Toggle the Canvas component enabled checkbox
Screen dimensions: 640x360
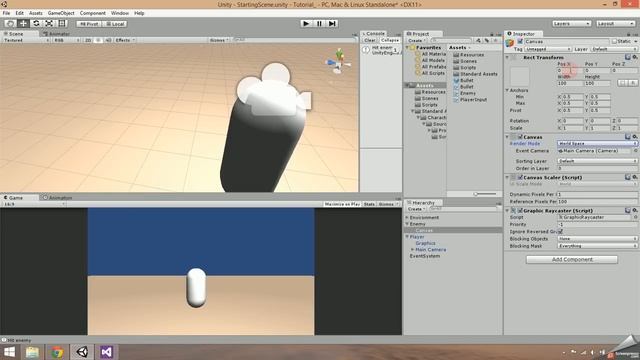point(520,137)
